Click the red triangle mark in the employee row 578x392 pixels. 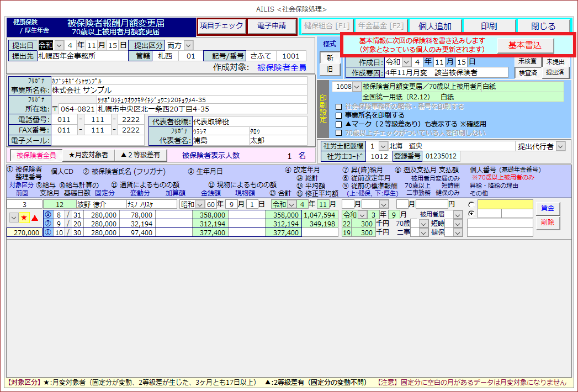(x=35, y=218)
